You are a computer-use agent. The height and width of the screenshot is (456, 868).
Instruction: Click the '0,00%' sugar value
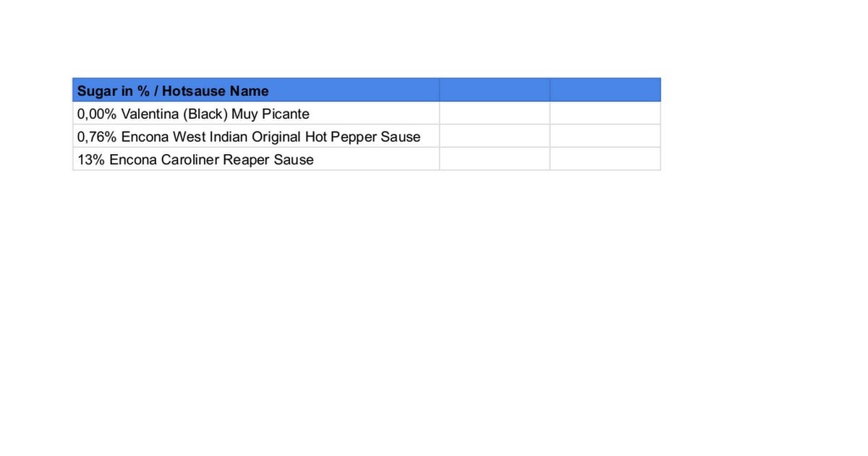tap(97, 114)
